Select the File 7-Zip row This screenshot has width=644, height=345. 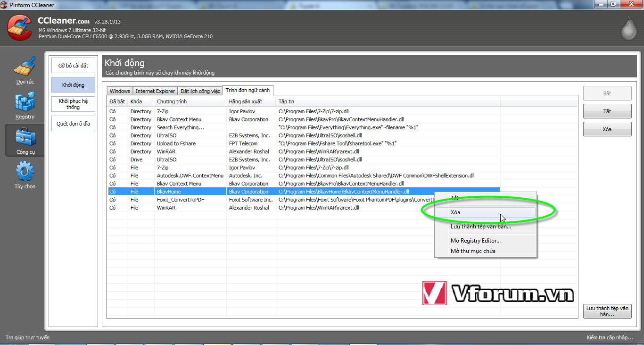point(304,168)
